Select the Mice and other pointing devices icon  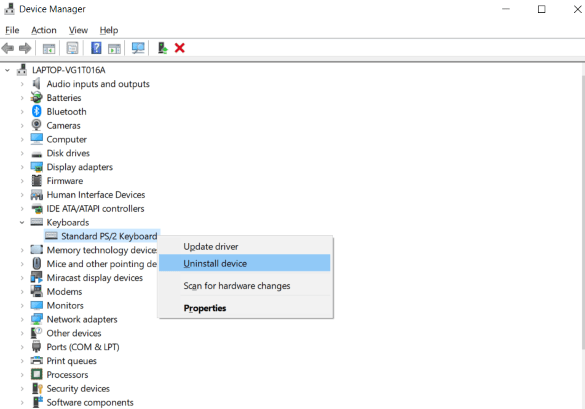pos(37,263)
